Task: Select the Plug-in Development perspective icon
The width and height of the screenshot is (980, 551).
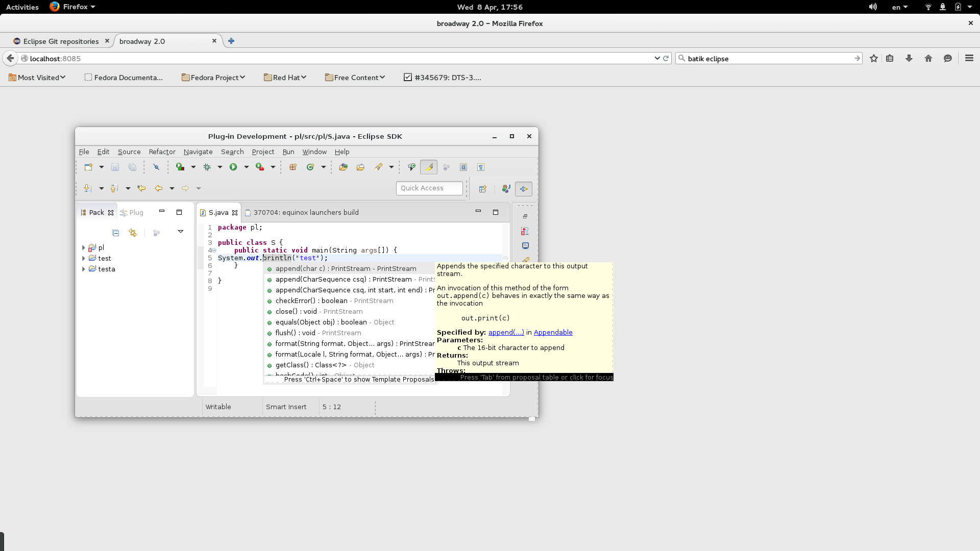Action: (524, 189)
